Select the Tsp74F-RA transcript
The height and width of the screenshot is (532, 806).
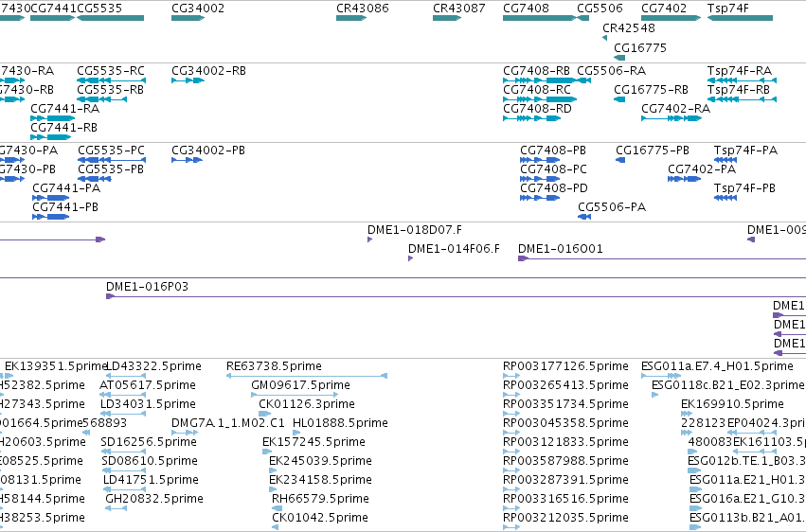(742, 80)
